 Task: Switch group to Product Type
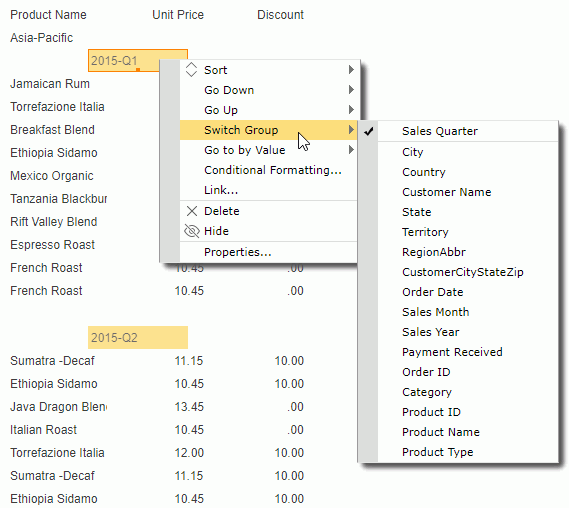pyautogui.click(x=468, y=452)
